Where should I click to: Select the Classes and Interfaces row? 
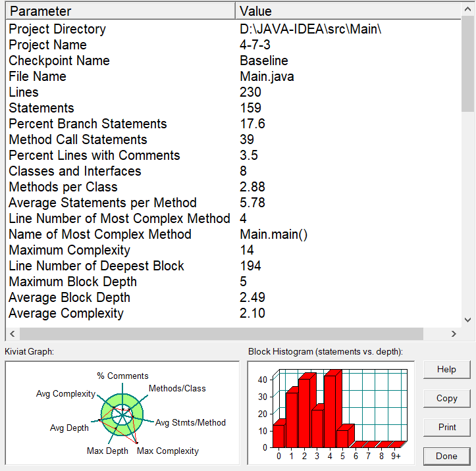click(x=234, y=171)
